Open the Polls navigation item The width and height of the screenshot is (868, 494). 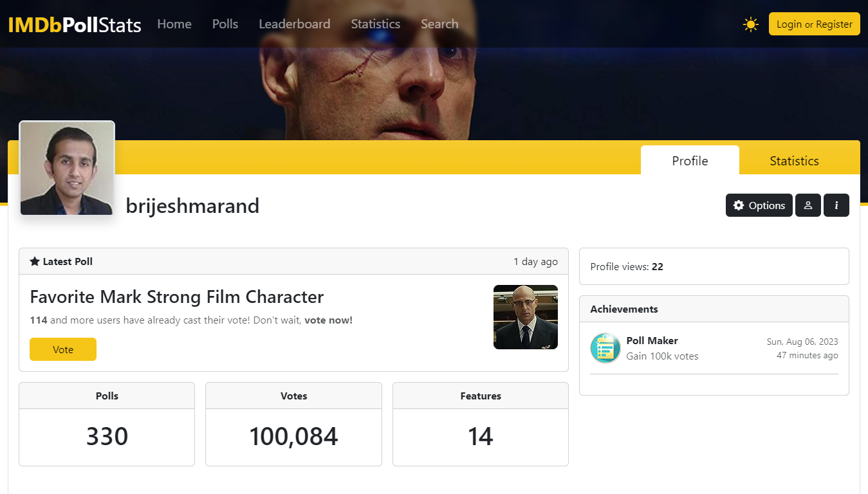[x=225, y=24]
